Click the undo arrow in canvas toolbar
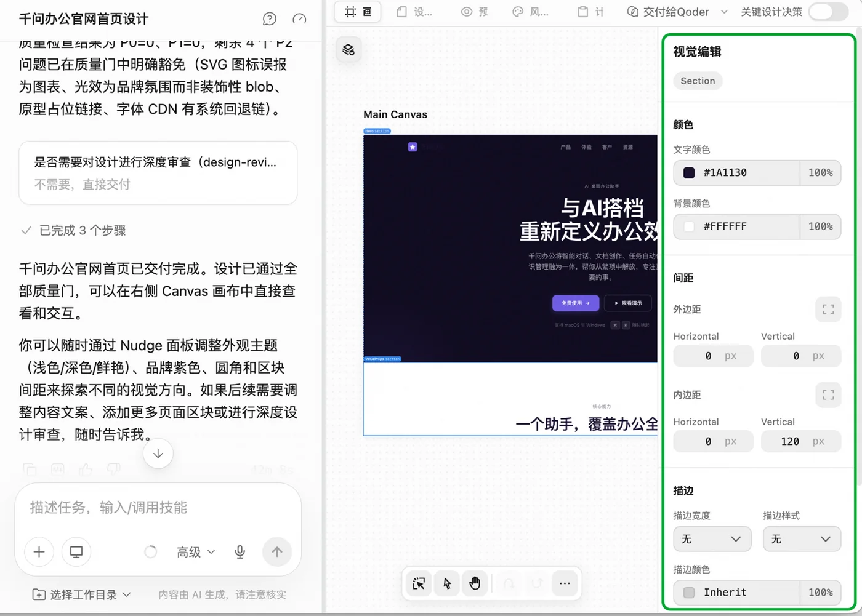The height and width of the screenshot is (616, 862). point(509,583)
